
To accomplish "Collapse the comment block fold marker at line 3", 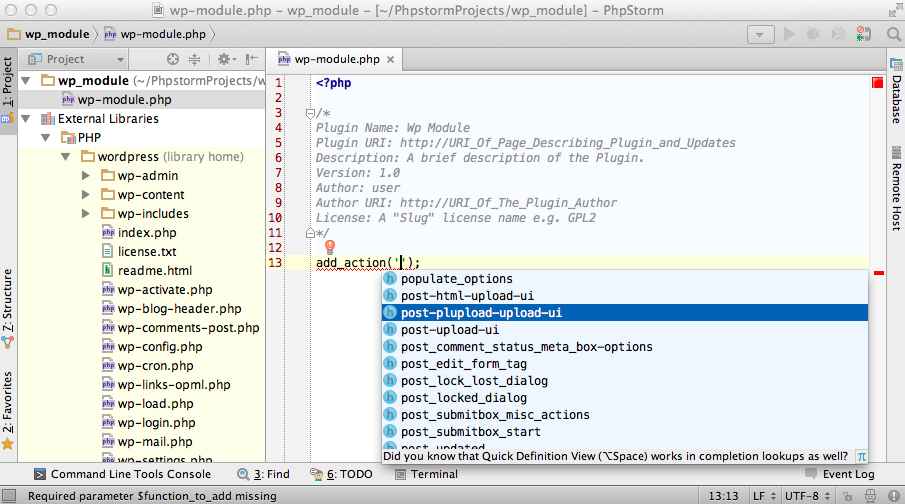I will point(310,113).
